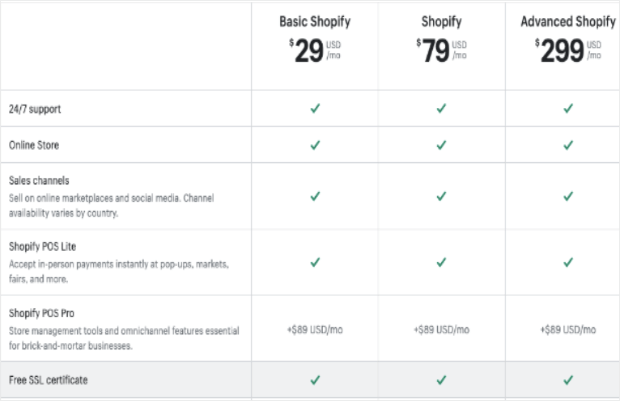Select the Basic Shopify plan heading

315,21
